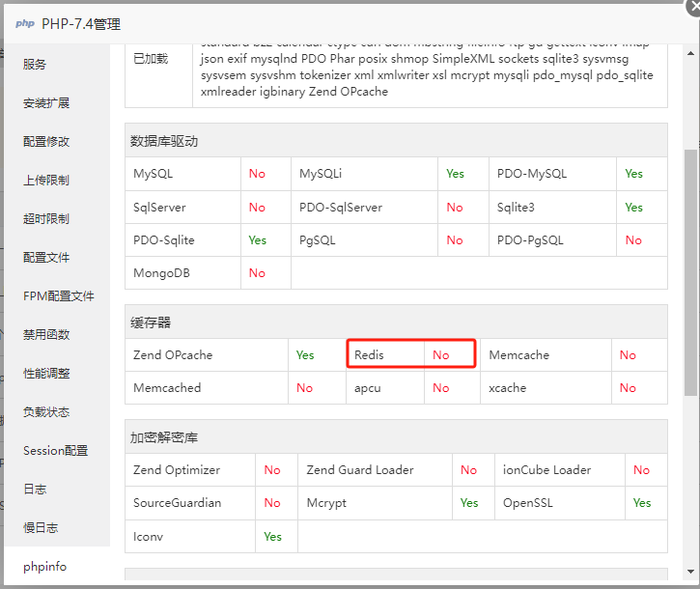Screen dimensions: 700x589
Task: Click the PHP-7.4管理 dialog title
Action: [81, 24]
